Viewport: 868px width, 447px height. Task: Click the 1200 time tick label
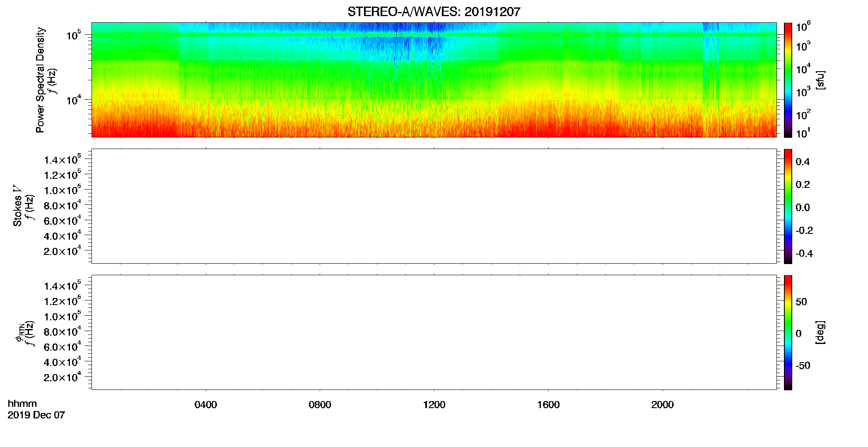(434, 405)
